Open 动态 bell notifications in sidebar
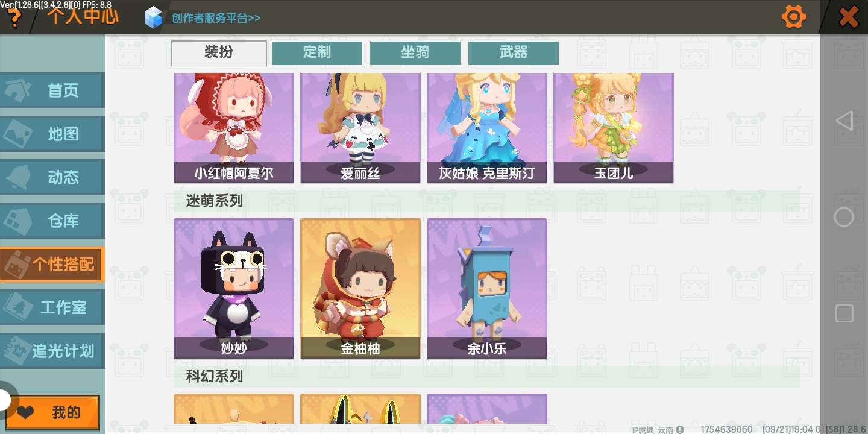 [52, 178]
